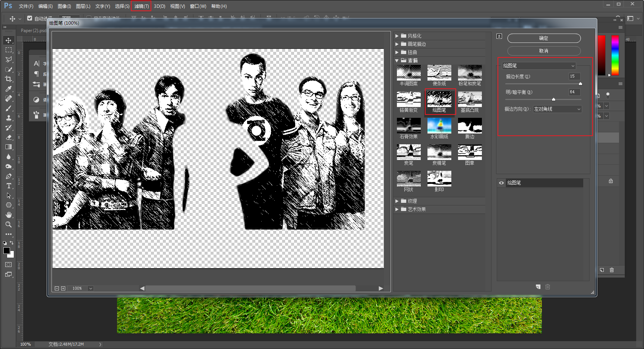
Task: Open the 编辑(E) menu
Action: (45, 6)
